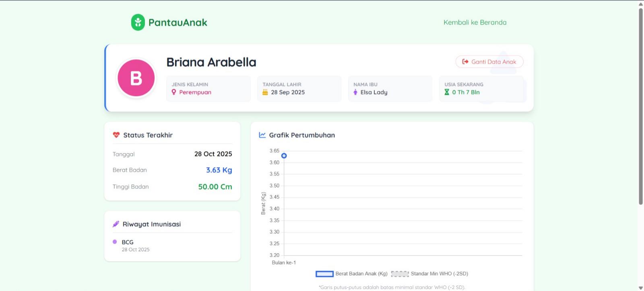
Task: Click the birthday cake icon
Action: (x=265, y=92)
